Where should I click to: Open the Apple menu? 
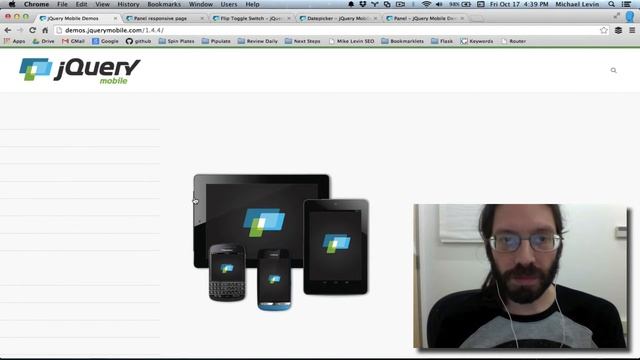tap(12, 4)
